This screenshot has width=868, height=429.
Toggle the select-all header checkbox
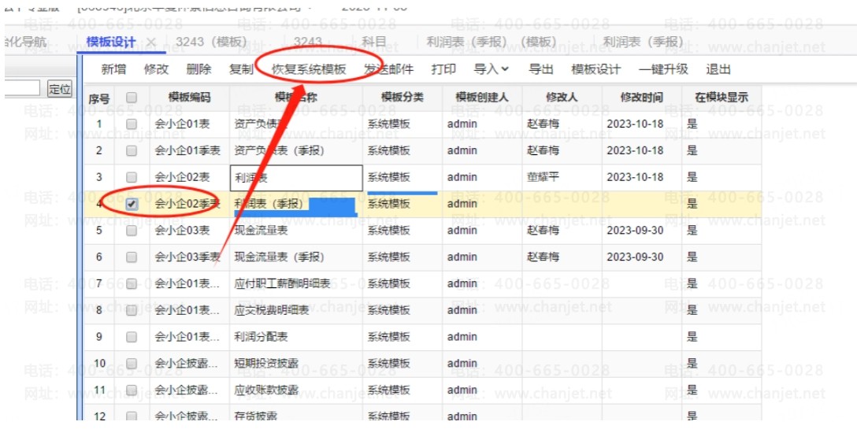pos(132,98)
